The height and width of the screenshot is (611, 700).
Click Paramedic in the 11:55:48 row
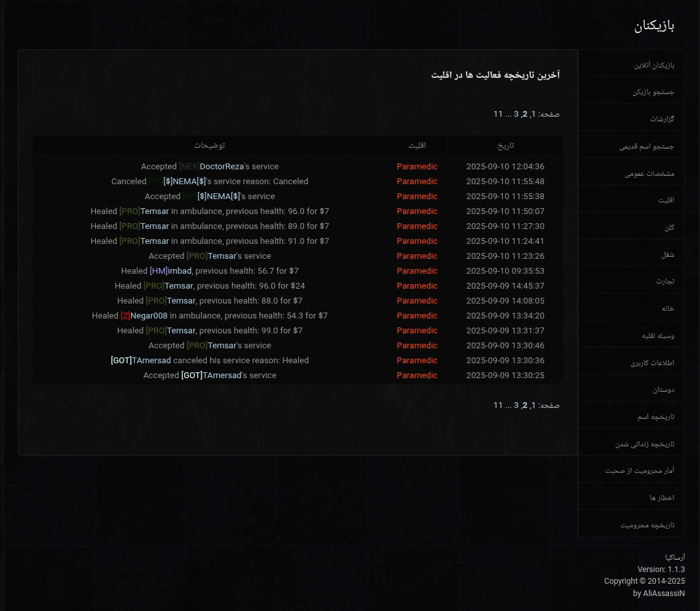pos(417,182)
